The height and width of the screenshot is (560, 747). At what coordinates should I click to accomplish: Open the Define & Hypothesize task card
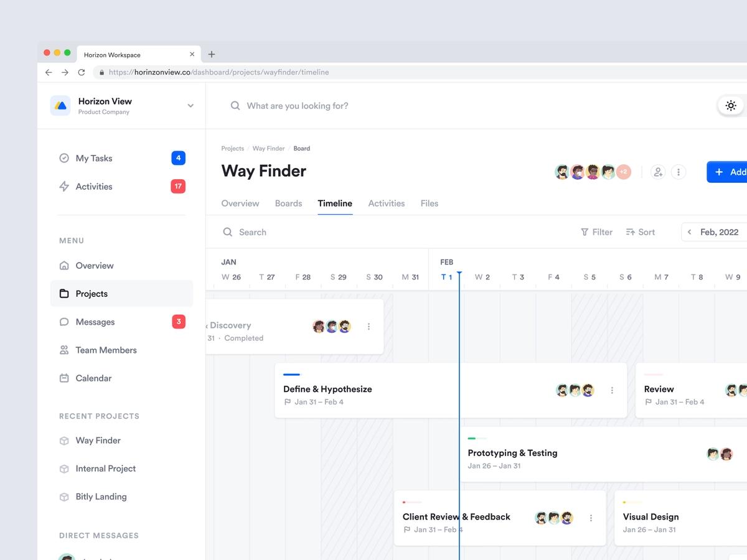pyautogui.click(x=451, y=391)
